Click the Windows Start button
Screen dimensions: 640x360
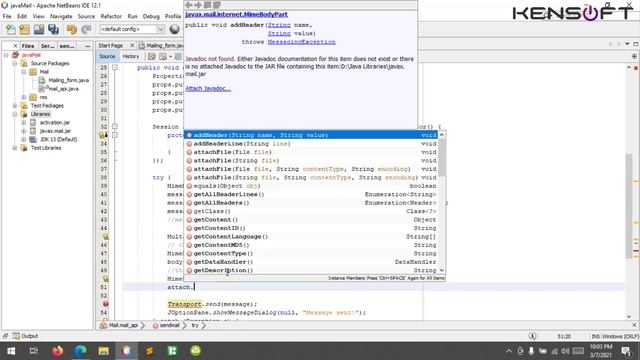point(11,351)
